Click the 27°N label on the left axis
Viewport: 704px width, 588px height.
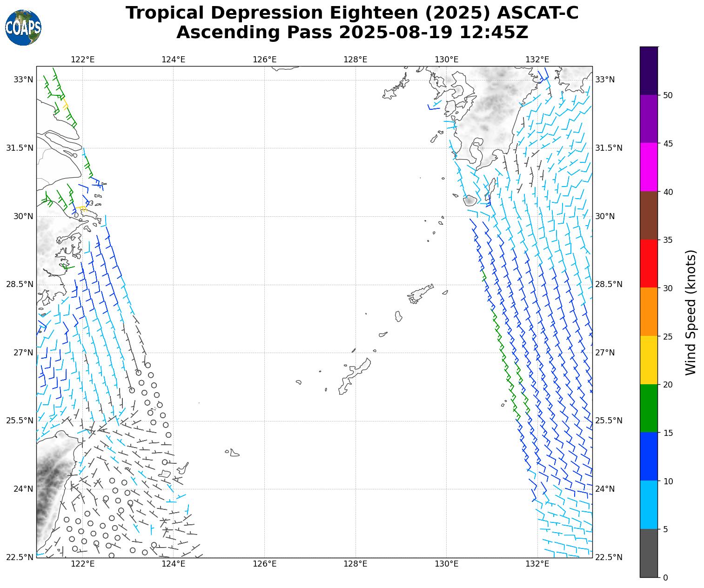click(23, 353)
